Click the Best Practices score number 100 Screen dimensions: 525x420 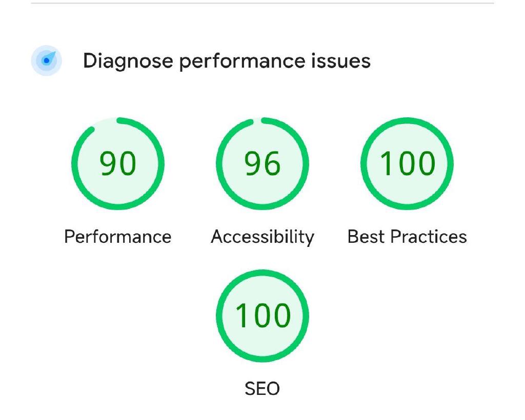tap(407, 164)
